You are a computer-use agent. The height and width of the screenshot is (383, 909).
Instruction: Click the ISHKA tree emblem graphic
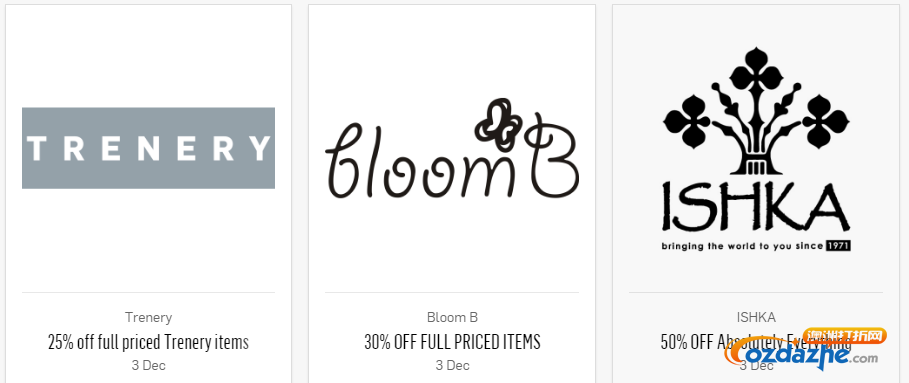[756, 111]
